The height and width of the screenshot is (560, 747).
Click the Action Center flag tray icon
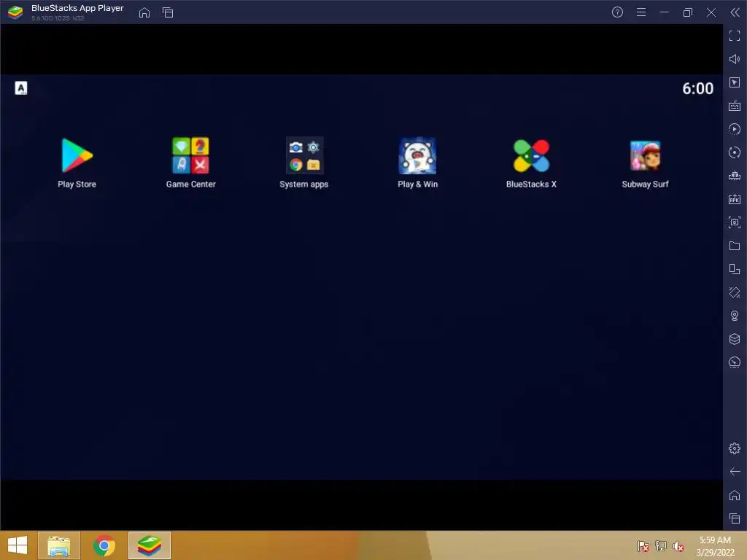(643, 545)
